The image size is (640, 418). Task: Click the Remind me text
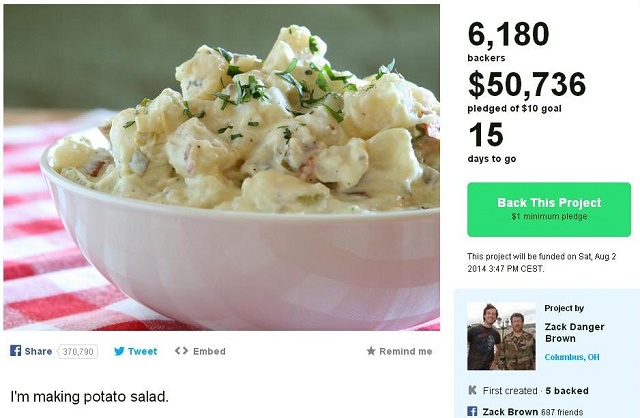point(406,352)
